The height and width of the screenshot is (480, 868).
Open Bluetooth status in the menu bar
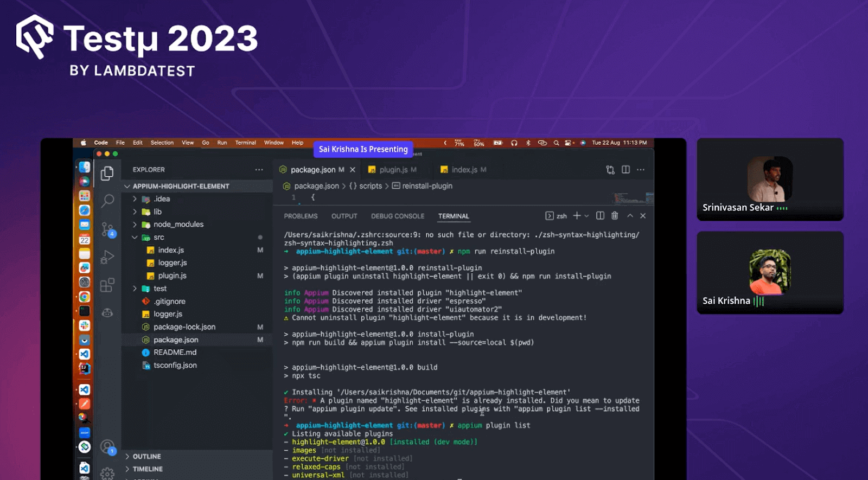pos(528,143)
